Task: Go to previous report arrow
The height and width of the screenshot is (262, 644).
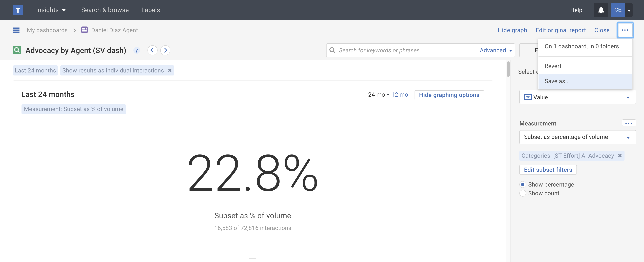Action: [152, 50]
